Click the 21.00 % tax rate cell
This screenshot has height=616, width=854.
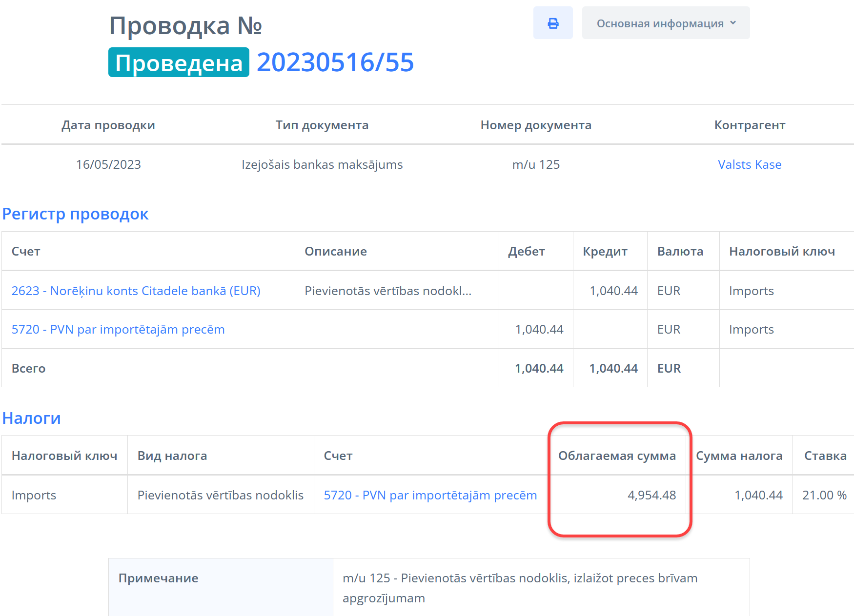(x=824, y=495)
